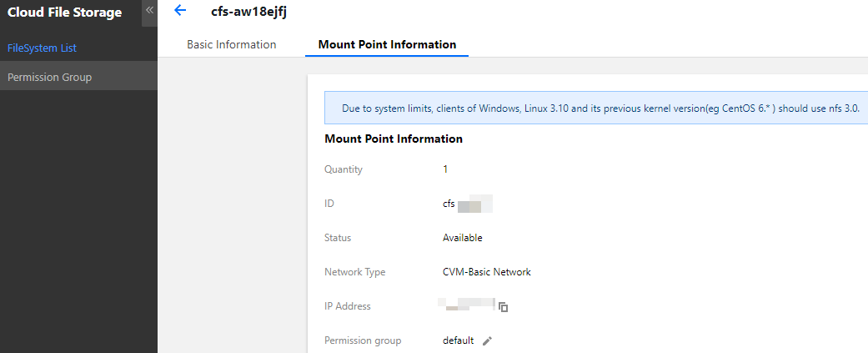
Task: Click the Cloud File Storage sidebar title
Action: (64, 12)
